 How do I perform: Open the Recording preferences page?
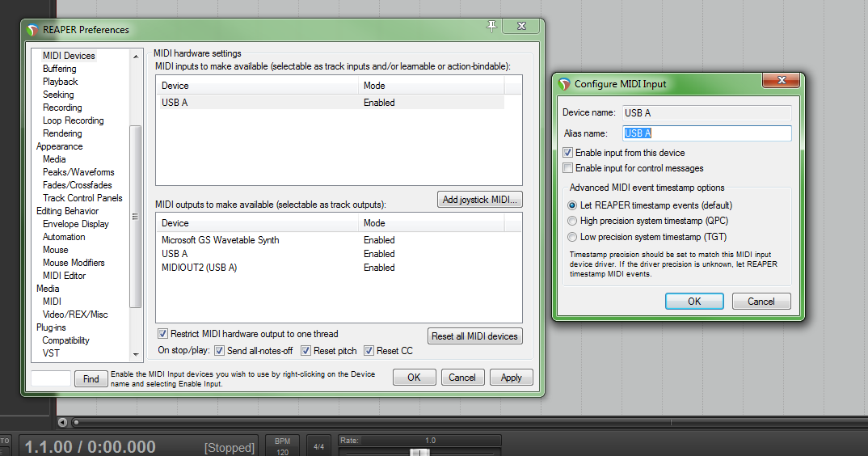[x=62, y=108]
